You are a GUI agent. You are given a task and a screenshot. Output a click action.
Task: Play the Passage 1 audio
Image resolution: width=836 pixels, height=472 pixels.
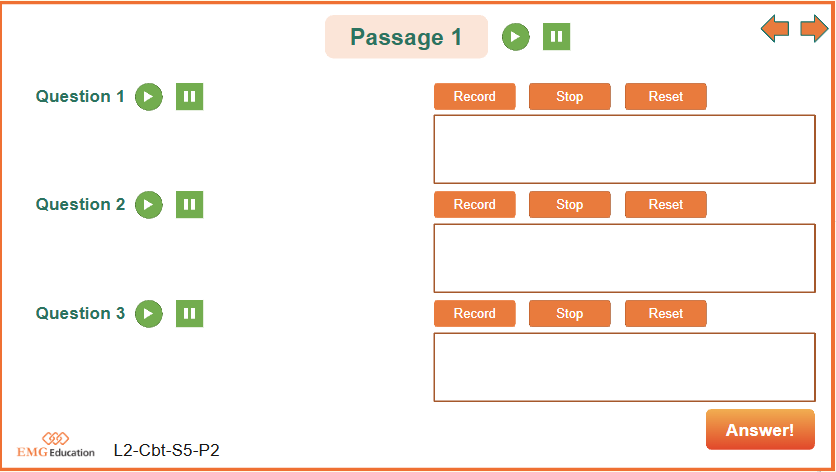515,37
